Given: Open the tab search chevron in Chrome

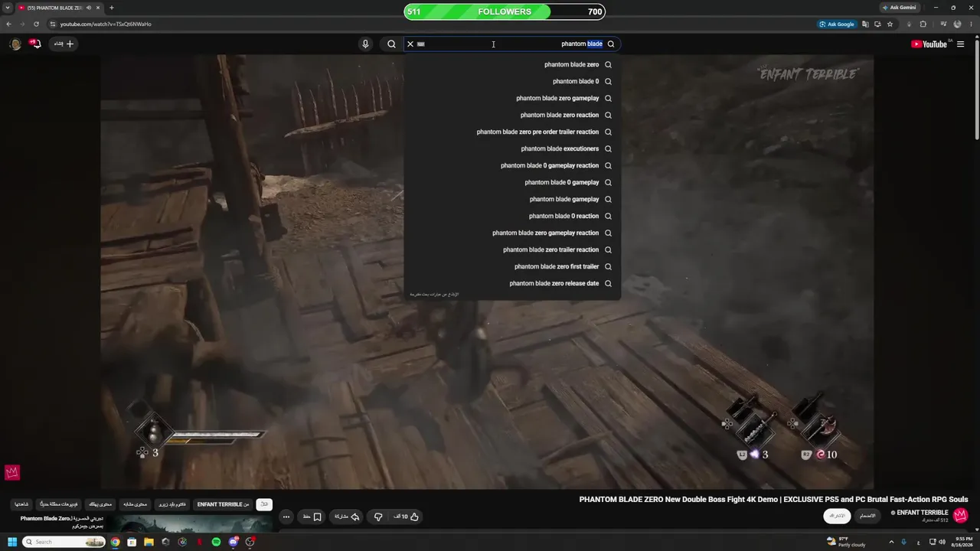Looking at the screenshot, I should tap(8, 8).
